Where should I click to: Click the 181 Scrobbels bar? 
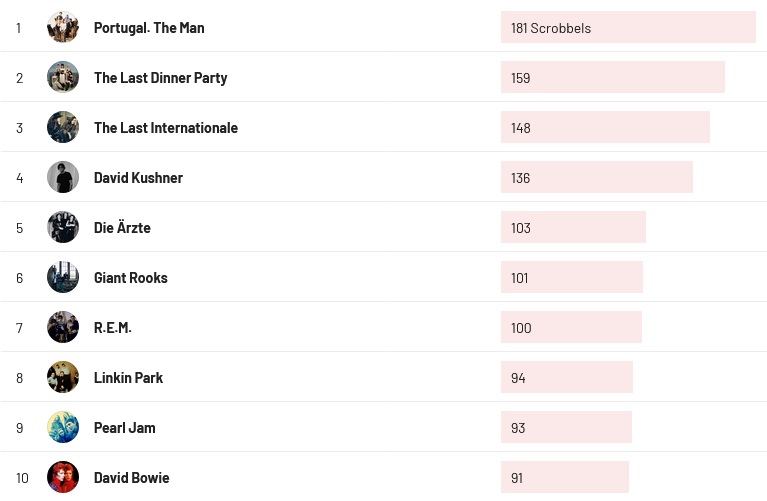[x=627, y=28]
